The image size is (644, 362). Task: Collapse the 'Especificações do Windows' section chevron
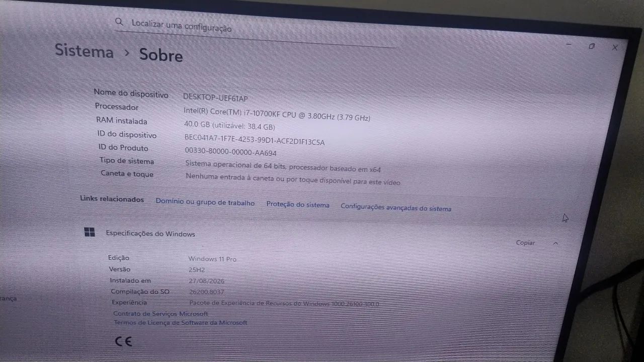[x=555, y=243]
